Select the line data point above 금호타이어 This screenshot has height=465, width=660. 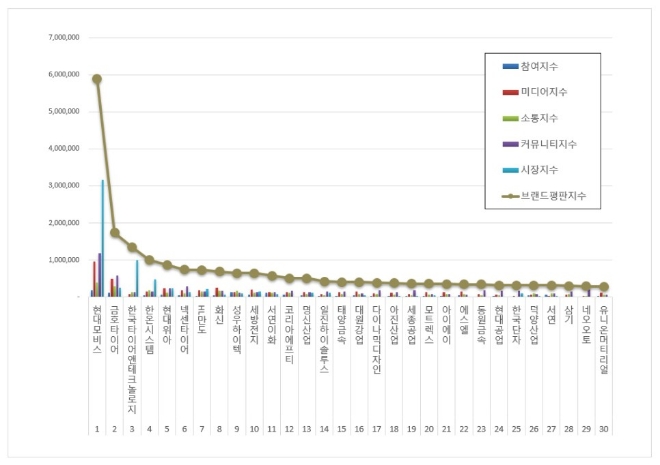[x=115, y=232]
